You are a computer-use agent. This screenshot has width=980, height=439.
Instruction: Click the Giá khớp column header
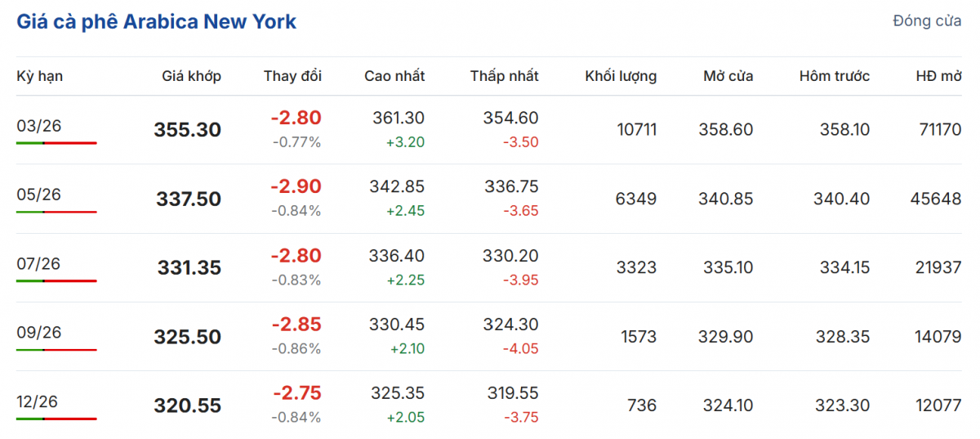pyautogui.click(x=191, y=76)
